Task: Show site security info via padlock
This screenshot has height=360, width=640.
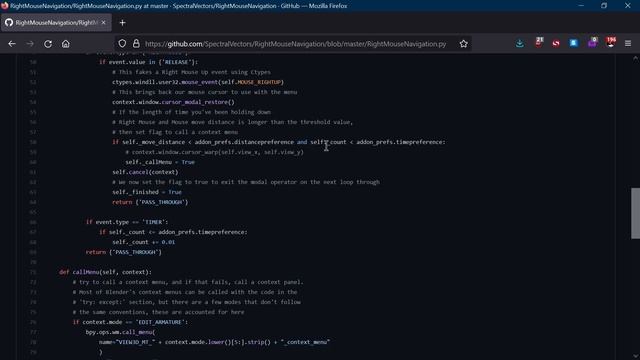Action: click(x=136, y=44)
